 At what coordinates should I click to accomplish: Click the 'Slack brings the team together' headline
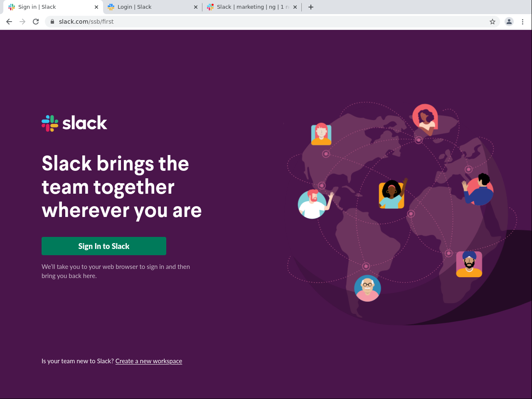pyautogui.click(x=122, y=187)
